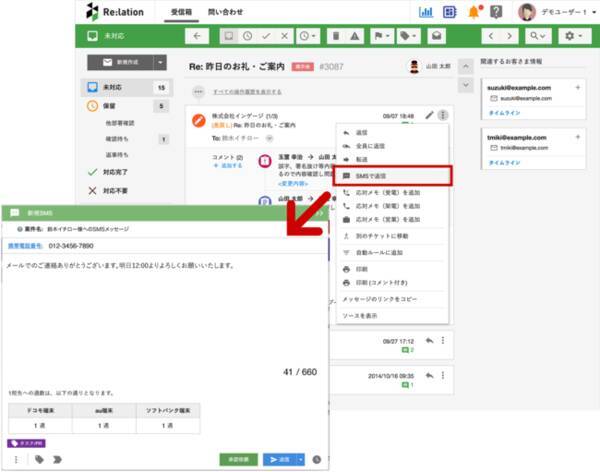Collapse thread with the up chevron button

tap(465, 67)
